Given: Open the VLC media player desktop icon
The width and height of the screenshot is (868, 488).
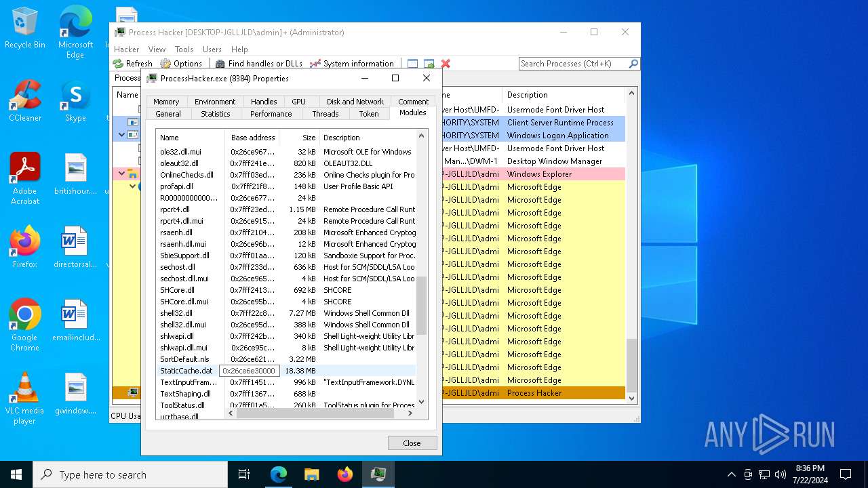Looking at the screenshot, I should tap(24, 399).
